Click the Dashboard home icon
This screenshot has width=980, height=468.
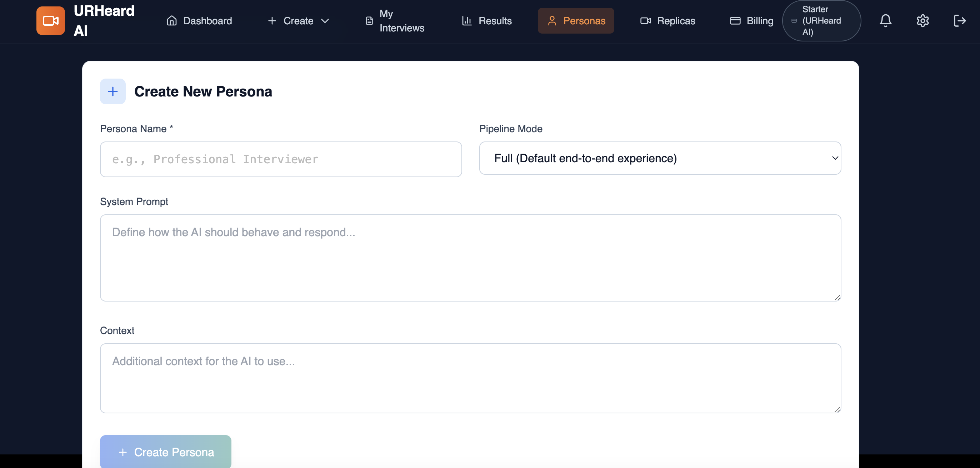[x=171, y=21]
